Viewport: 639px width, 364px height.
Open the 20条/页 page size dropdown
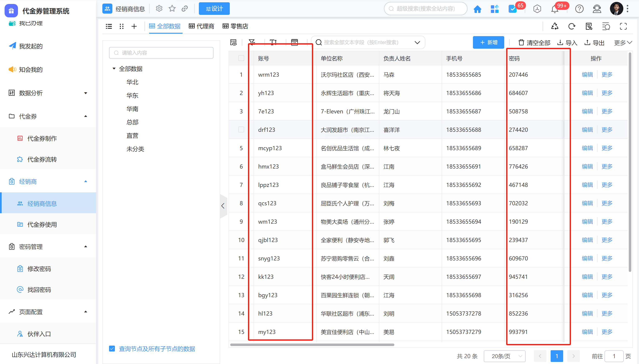504,356
